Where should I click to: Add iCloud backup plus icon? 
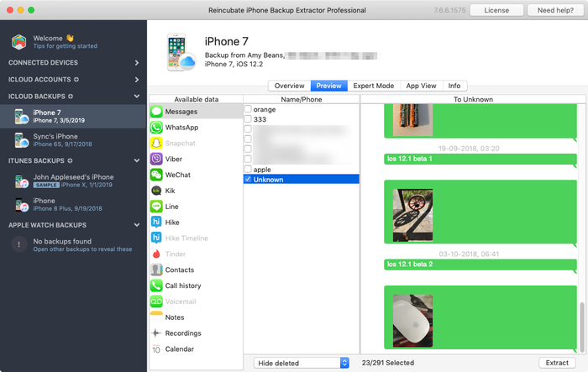71,97
